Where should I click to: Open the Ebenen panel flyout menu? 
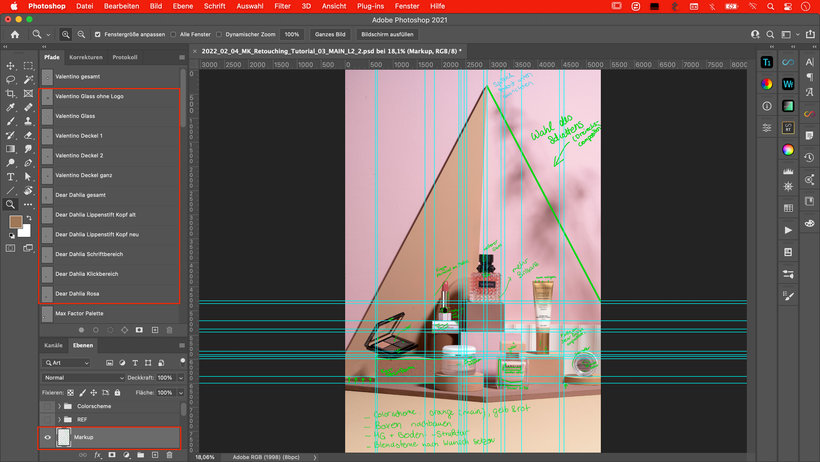click(x=181, y=345)
